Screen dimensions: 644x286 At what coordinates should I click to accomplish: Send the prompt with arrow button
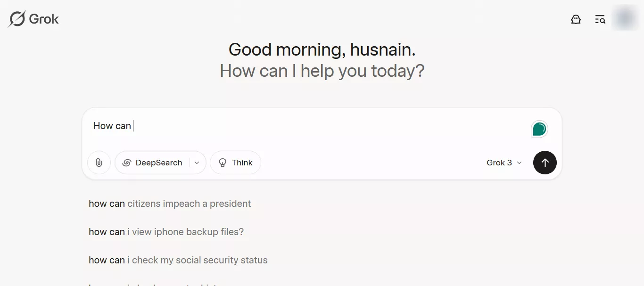pos(545,163)
